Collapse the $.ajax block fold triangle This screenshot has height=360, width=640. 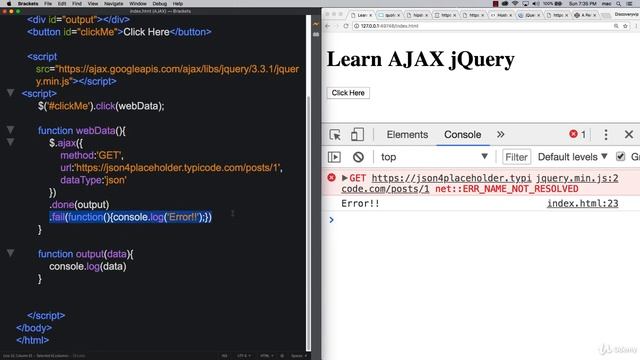(x=11, y=142)
